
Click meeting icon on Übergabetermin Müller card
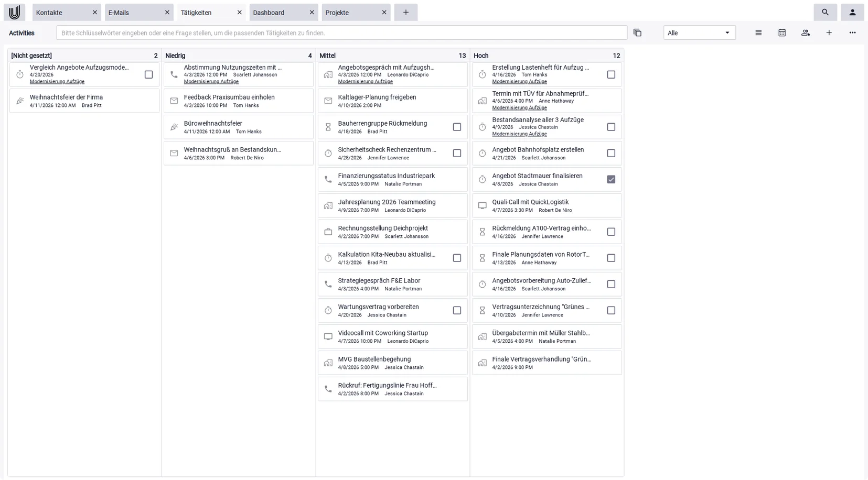pos(483,336)
